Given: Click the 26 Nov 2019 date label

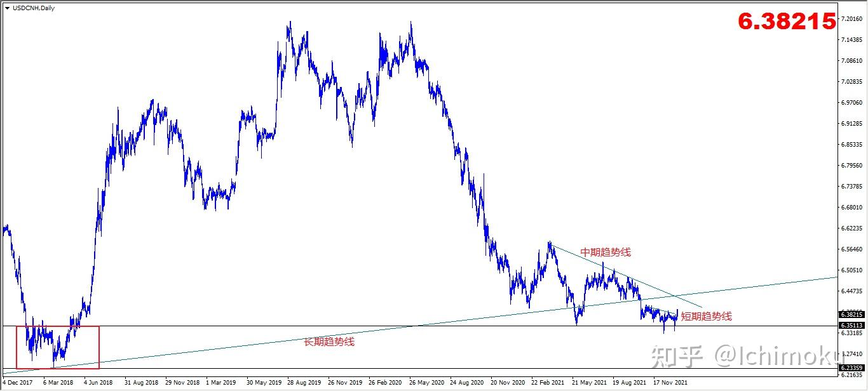Looking at the screenshot, I should (x=345, y=383).
